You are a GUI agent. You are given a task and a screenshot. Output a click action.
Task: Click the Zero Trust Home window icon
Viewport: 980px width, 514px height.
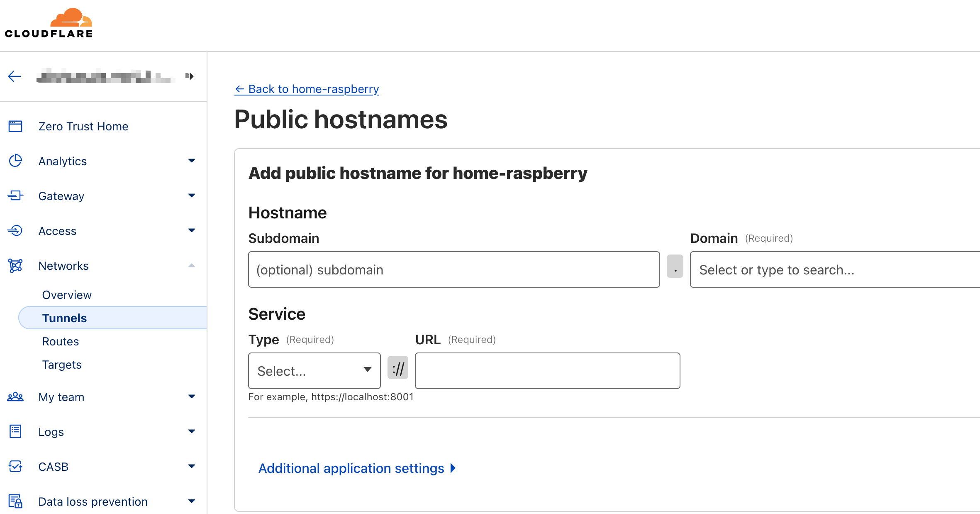pos(15,126)
